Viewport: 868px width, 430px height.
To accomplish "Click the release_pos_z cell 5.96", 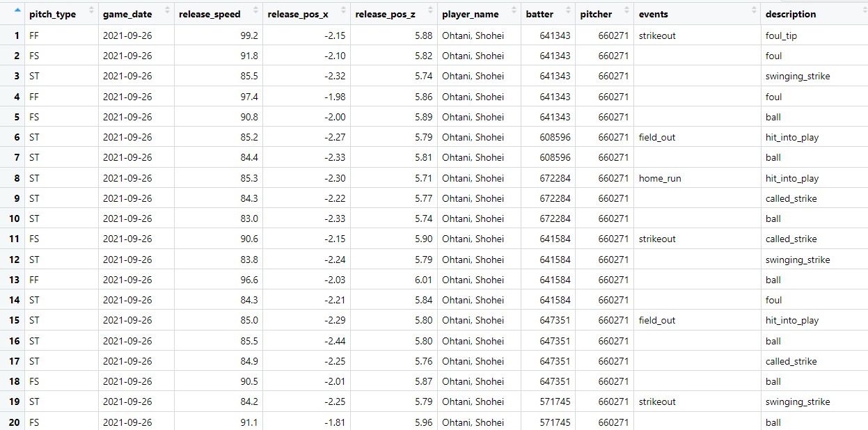I will click(423, 422).
